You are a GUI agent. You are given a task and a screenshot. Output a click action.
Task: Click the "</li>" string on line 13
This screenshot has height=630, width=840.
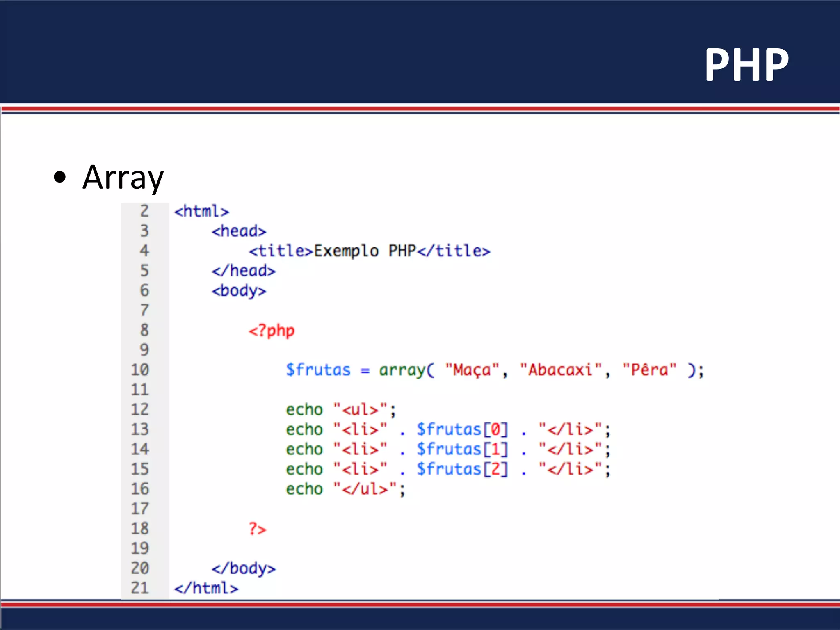coord(570,429)
